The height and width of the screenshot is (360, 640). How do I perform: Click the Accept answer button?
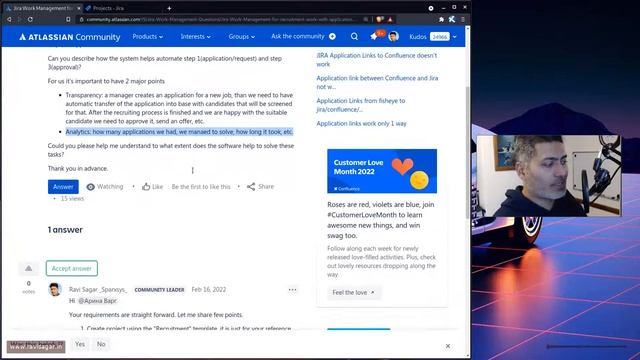[x=72, y=268]
